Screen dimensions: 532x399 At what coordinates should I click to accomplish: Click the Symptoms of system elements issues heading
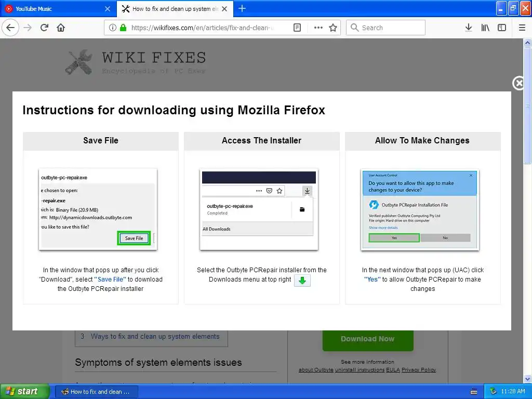point(158,362)
